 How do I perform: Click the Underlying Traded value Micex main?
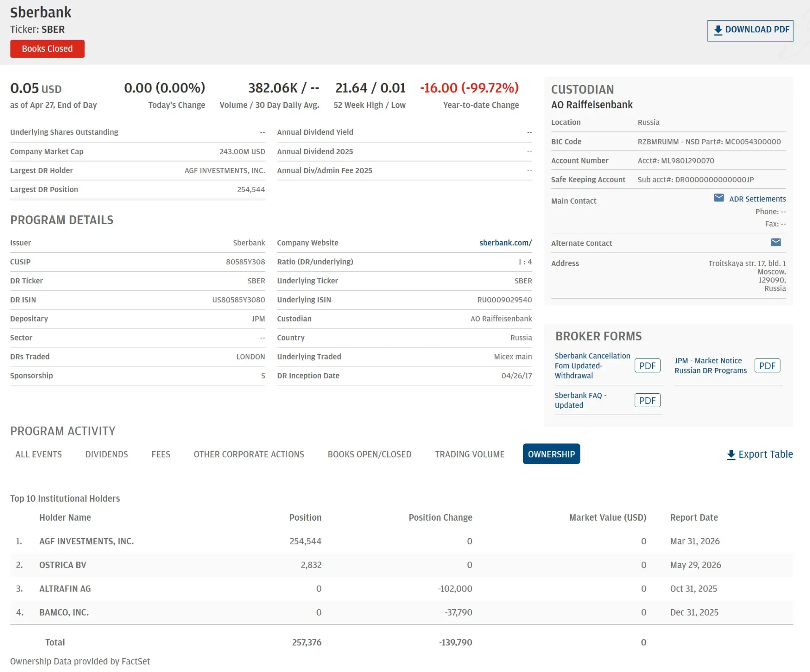point(513,357)
